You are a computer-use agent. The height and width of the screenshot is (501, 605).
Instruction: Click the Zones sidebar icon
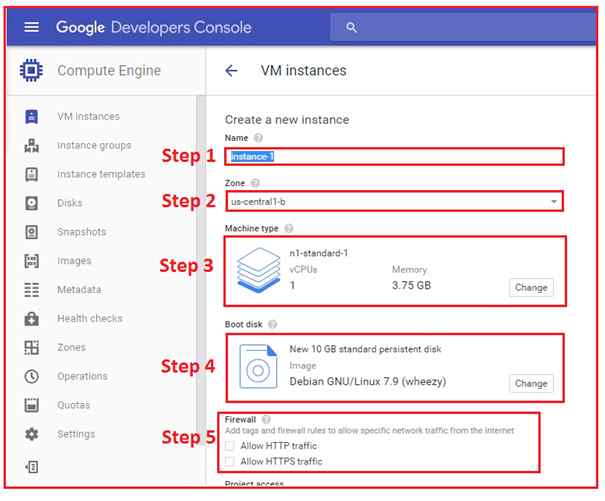(x=31, y=347)
